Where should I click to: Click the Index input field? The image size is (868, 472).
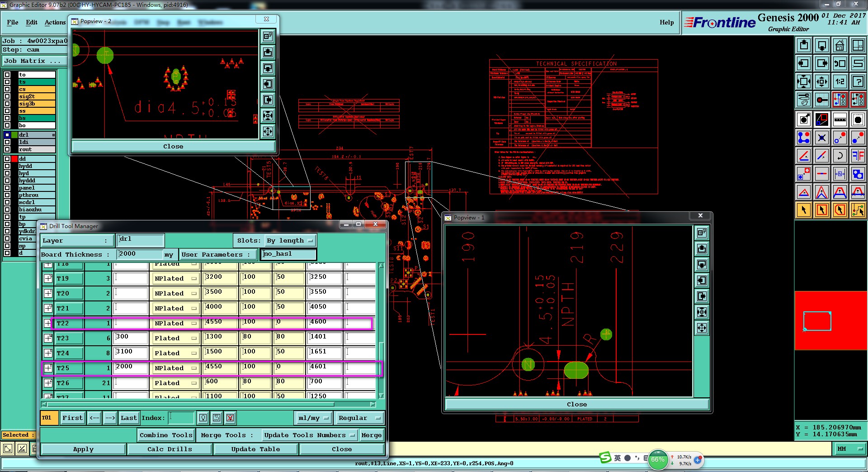pyautogui.click(x=181, y=418)
